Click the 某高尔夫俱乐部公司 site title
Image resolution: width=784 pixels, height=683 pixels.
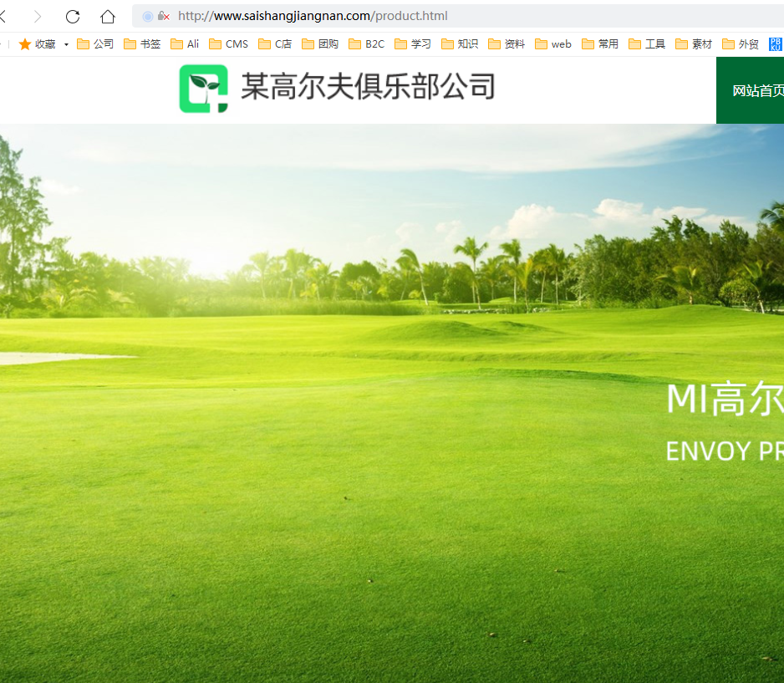[x=368, y=86]
